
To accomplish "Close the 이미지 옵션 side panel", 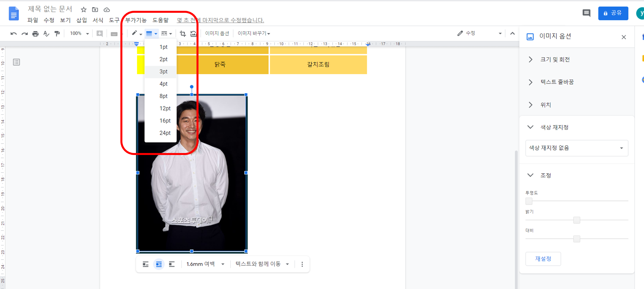I will click(x=624, y=37).
